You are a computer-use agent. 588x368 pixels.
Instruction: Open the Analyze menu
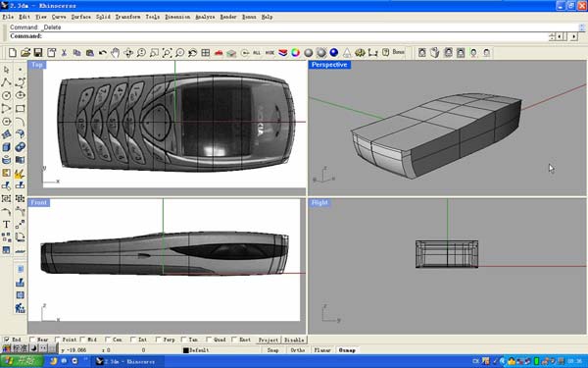(x=205, y=17)
